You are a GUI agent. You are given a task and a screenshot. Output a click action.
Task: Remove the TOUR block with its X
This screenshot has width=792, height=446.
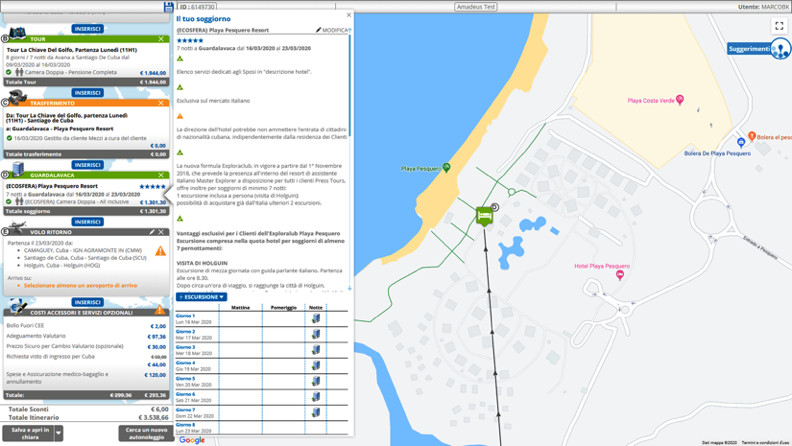(161, 39)
